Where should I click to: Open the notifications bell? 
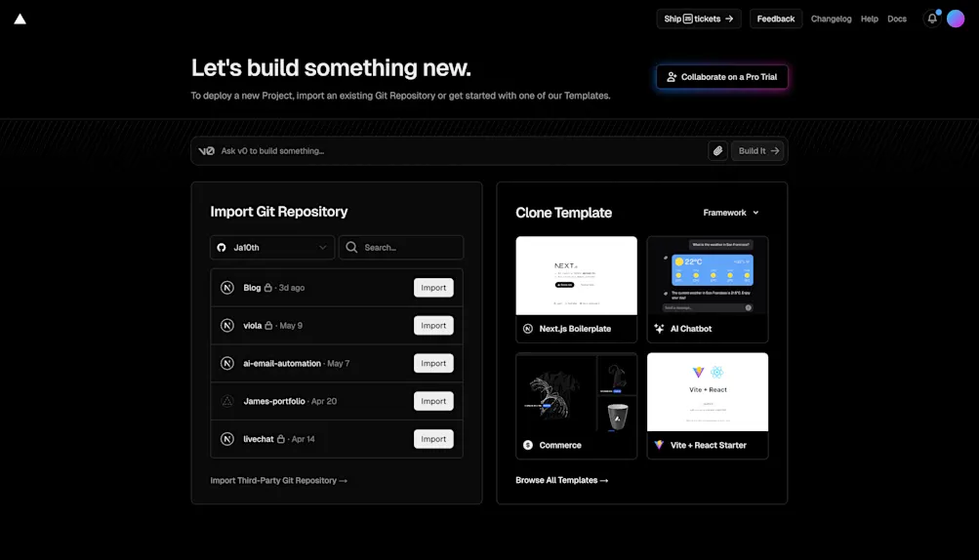coord(932,19)
